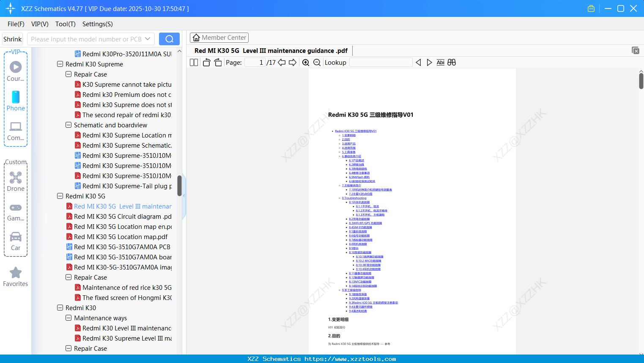The image size is (644, 363).
Task: Open the Member Center
Action: point(219,38)
